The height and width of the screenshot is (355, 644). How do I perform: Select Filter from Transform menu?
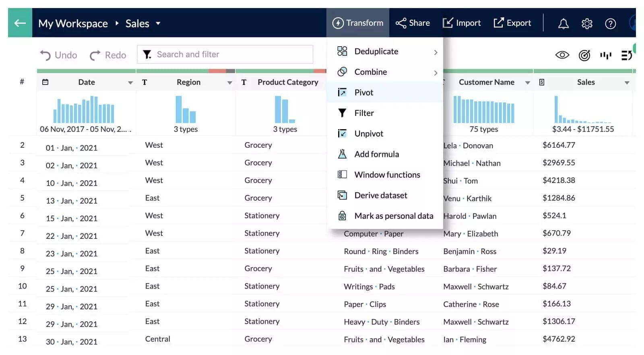tap(385, 113)
